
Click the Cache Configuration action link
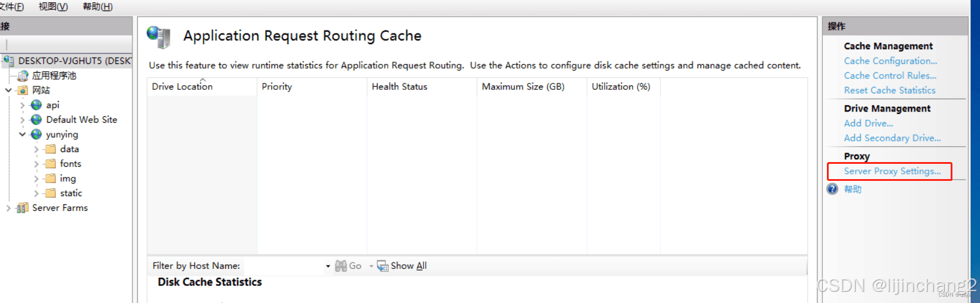tap(890, 61)
